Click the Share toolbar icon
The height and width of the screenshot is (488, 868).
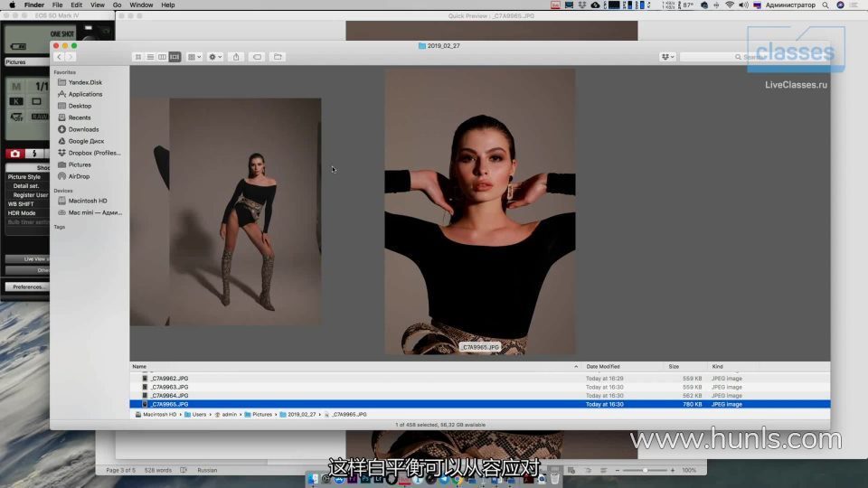tap(236, 57)
